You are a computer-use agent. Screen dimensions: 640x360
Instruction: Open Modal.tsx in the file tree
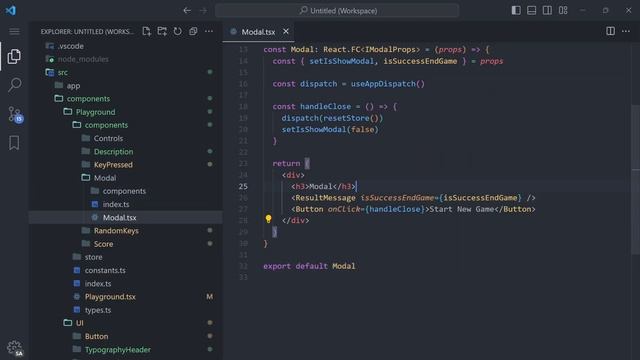(x=120, y=218)
